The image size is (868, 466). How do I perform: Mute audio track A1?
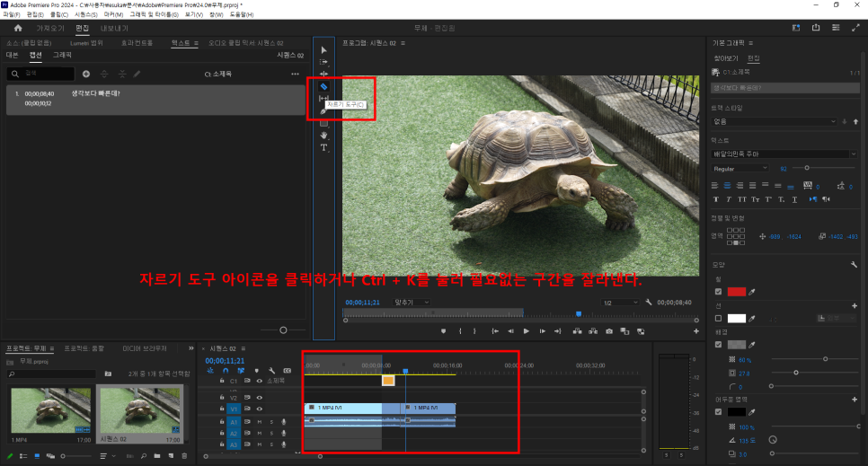click(259, 422)
